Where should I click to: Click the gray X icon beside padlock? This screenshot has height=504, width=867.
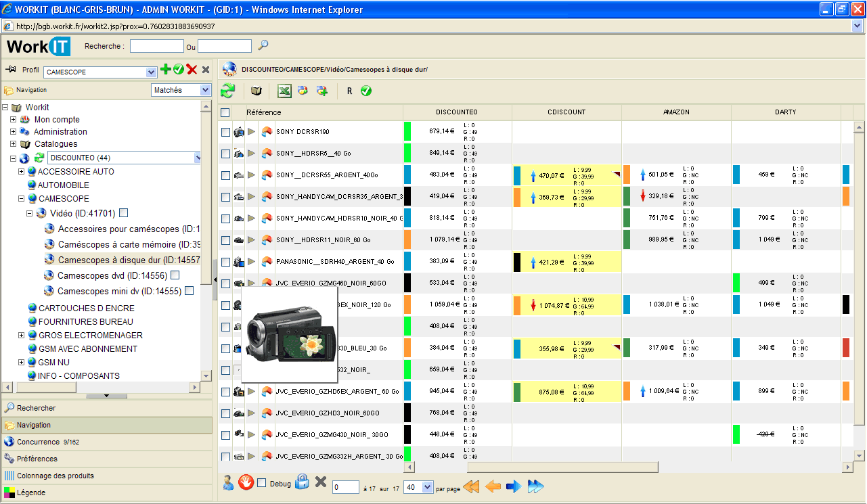pyautogui.click(x=321, y=482)
